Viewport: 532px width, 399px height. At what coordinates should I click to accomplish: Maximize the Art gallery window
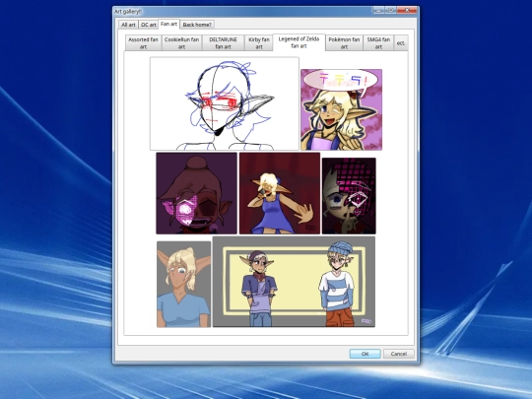click(391, 10)
